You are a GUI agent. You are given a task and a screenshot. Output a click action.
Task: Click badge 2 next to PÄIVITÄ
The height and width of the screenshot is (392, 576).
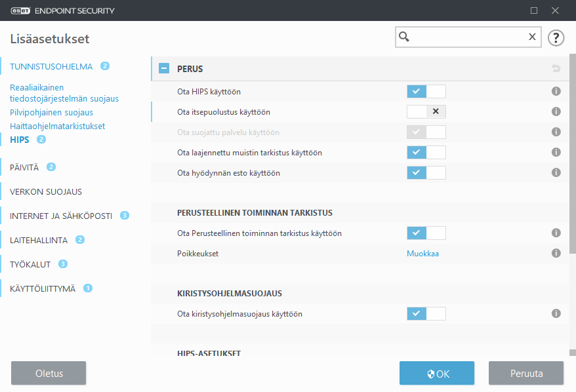coord(51,167)
